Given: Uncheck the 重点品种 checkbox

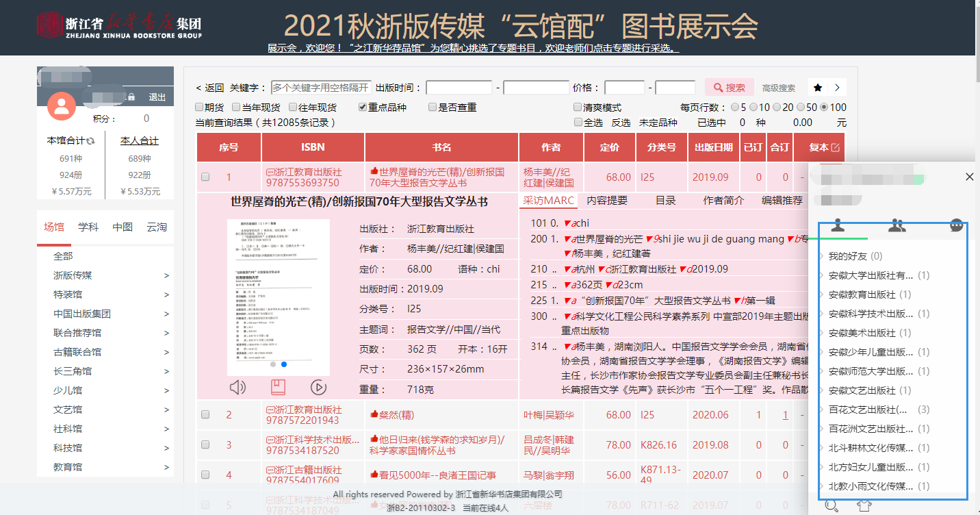Looking at the screenshot, I should click(363, 107).
